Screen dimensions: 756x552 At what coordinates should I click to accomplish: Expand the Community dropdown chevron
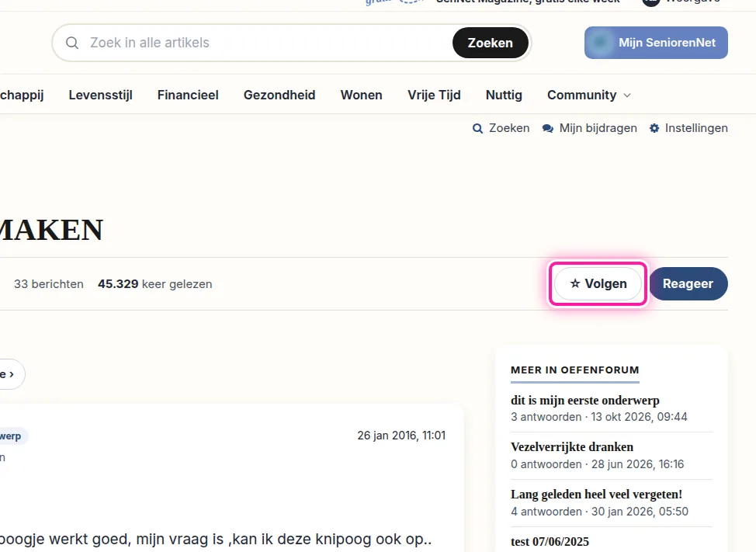[627, 95]
